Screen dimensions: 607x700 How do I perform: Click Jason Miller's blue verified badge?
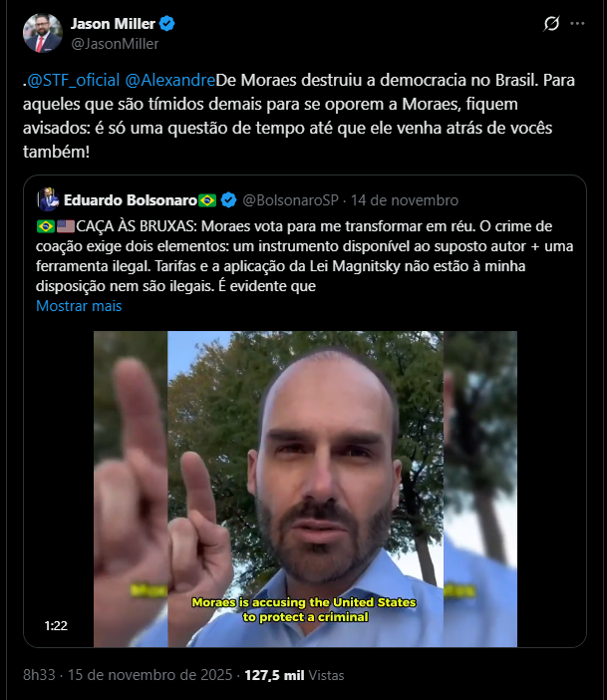166,23
